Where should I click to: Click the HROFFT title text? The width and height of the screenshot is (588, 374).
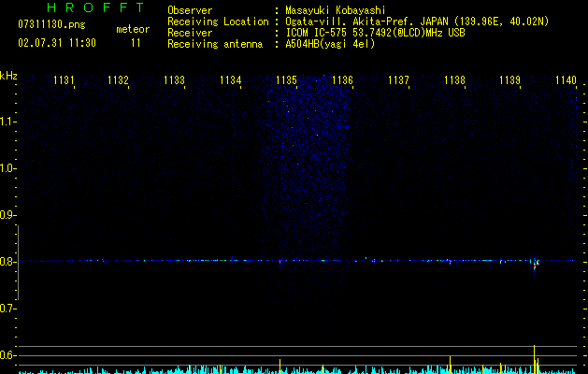tap(96, 7)
